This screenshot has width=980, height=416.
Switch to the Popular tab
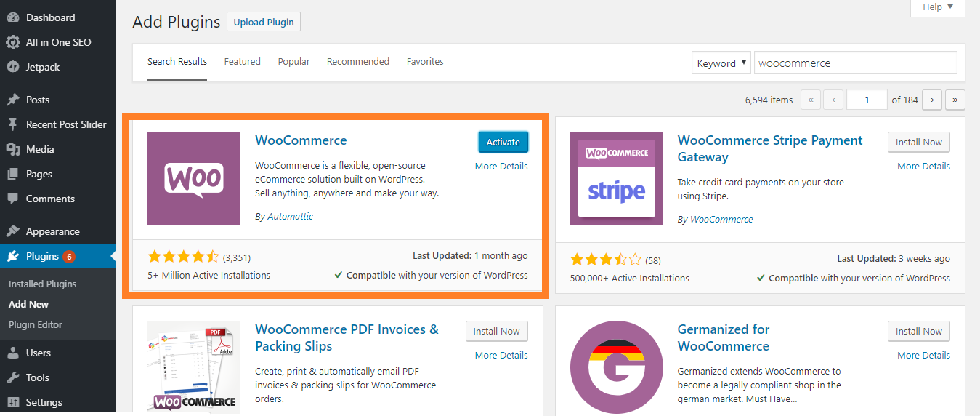point(293,62)
